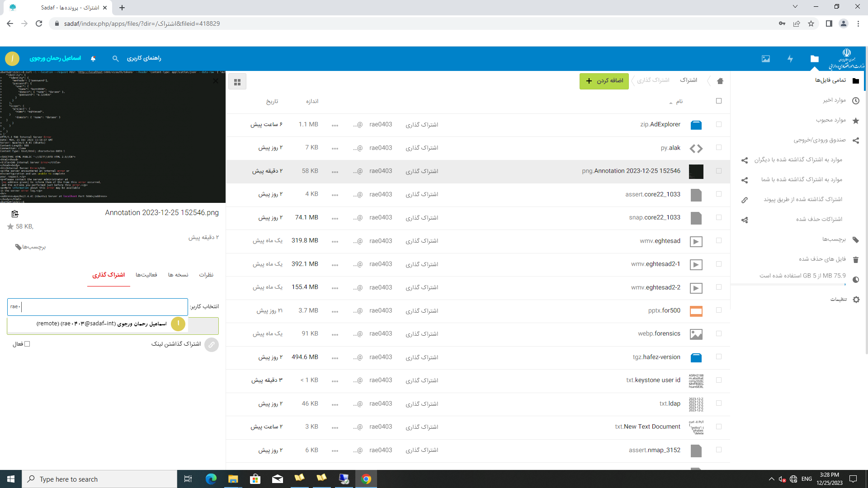This screenshot has width=868, height=488.
Task: Switch to grid view layout icon
Action: click(x=237, y=82)
